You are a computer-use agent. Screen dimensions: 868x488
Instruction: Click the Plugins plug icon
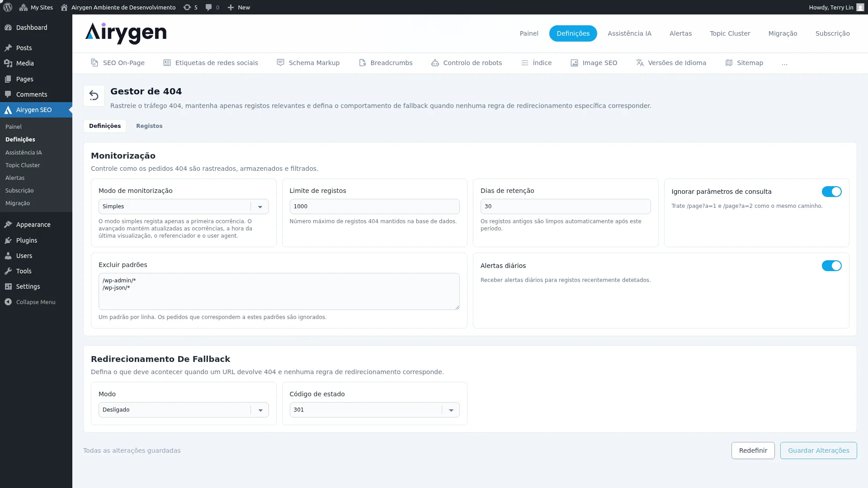coord(8,240)
